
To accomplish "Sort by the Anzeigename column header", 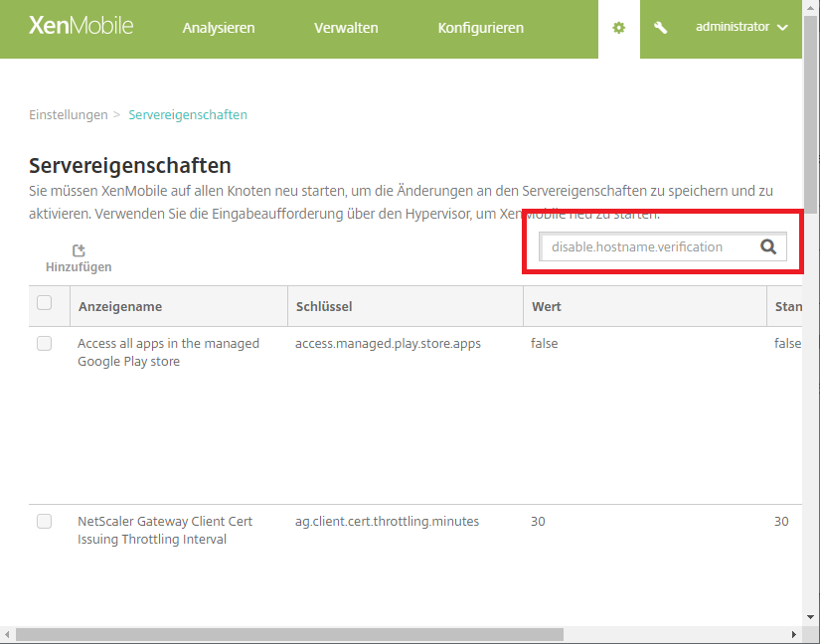I will click(120, 306).
